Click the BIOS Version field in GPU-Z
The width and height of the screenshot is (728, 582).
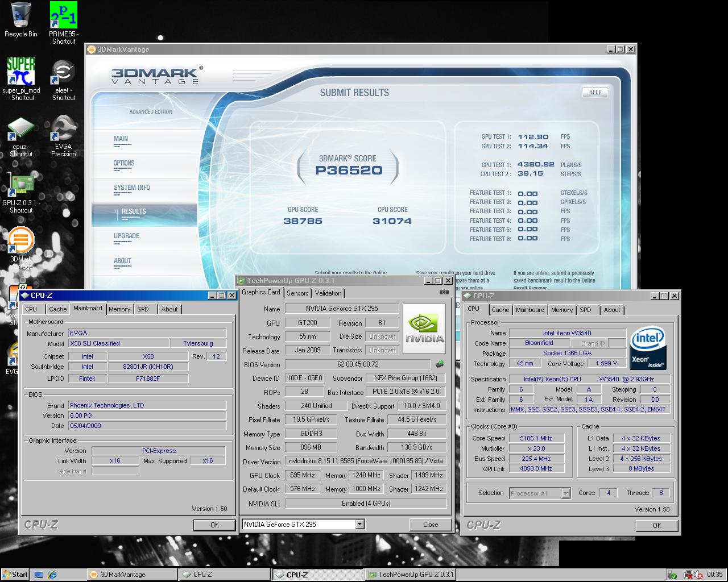click(x=358, y=364)
